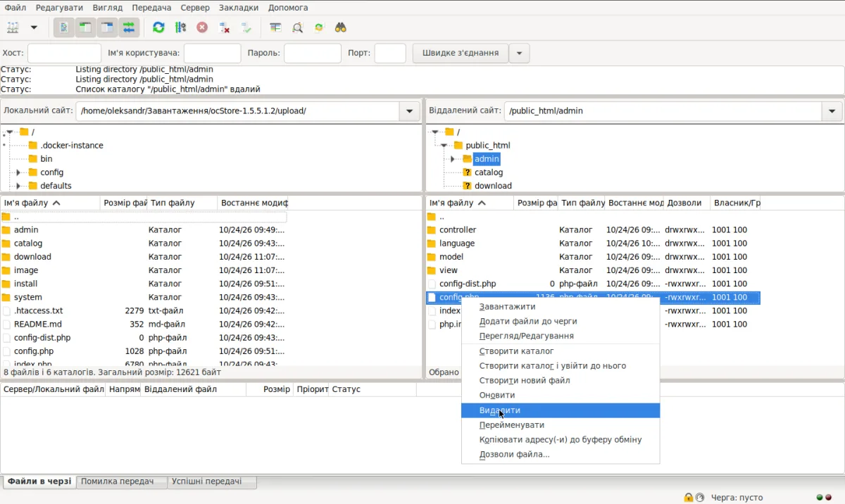Open the Вигляд menu
The height and width of the screenshot is (504, 845).
click(x=107, y=8)
